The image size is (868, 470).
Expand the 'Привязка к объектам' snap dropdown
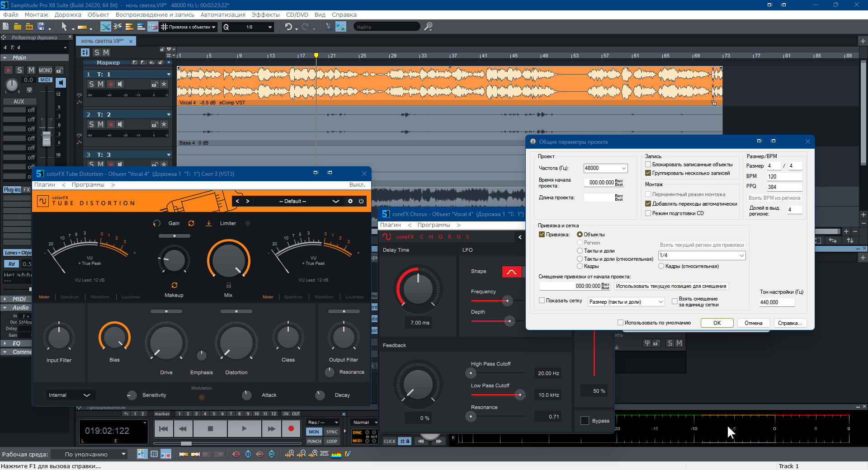point(213,27)
